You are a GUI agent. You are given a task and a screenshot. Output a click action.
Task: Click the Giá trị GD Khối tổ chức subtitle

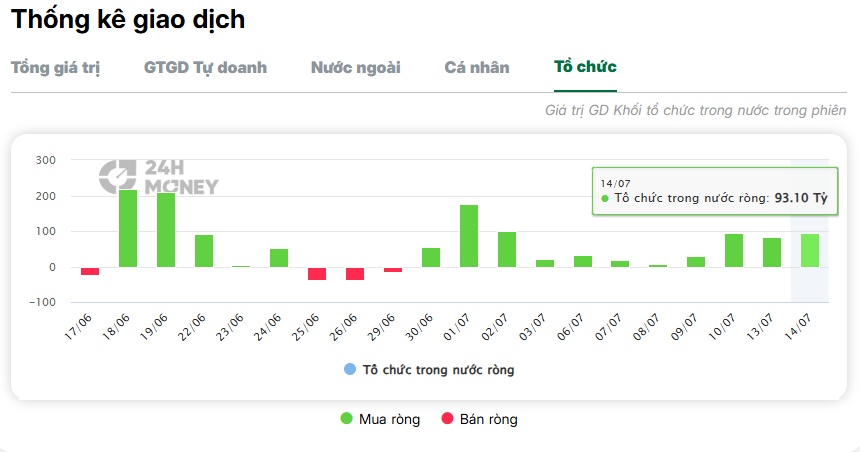pyautogui.click(x=695, y=110)
